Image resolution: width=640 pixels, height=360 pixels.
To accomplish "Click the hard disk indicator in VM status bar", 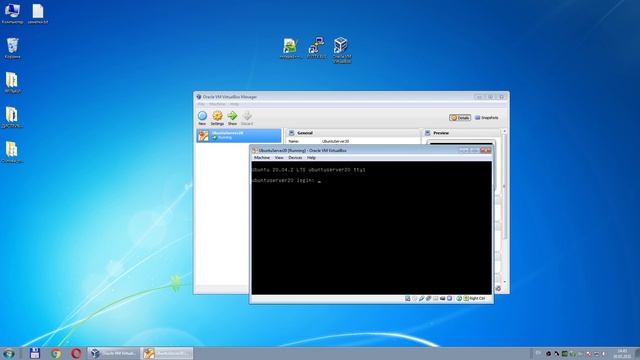I will pyautogui.click(x=407, y=299).
